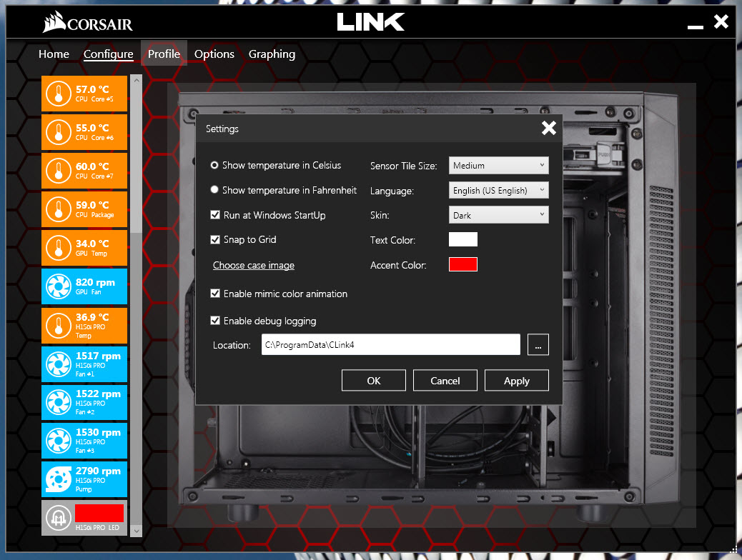Select Show temperature in Fahrenheit
This screenshot has height=560, width=742.
click(x=214, y=190)
